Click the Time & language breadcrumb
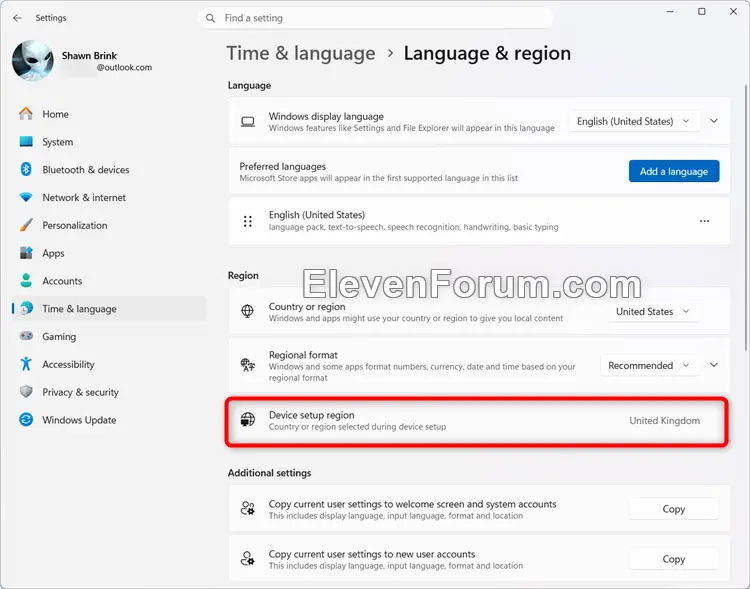This screenshot has height=589, width=750. 301,53
